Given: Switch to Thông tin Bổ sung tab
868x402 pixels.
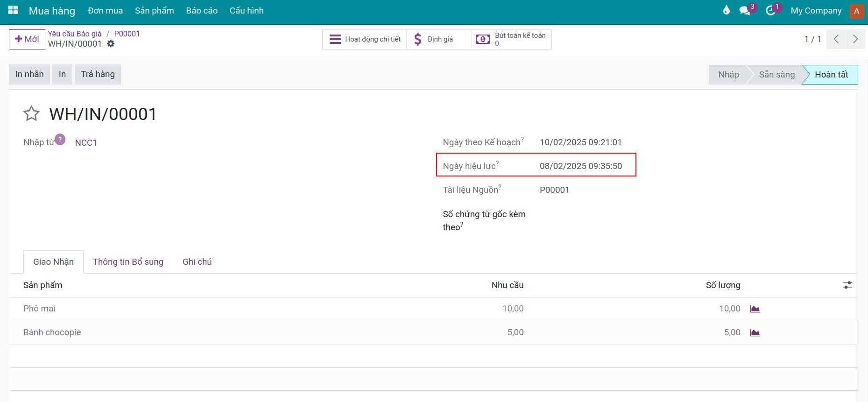Looking at the screenshot, I should tap(128, 262).
